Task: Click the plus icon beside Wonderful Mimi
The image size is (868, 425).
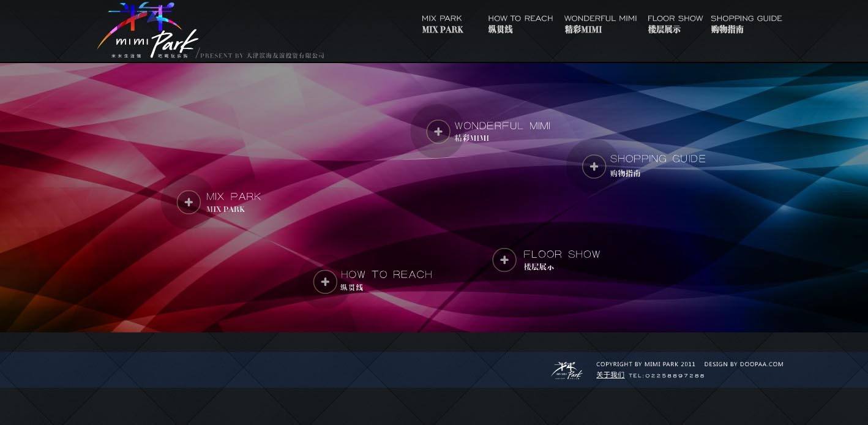Action: 438,132
